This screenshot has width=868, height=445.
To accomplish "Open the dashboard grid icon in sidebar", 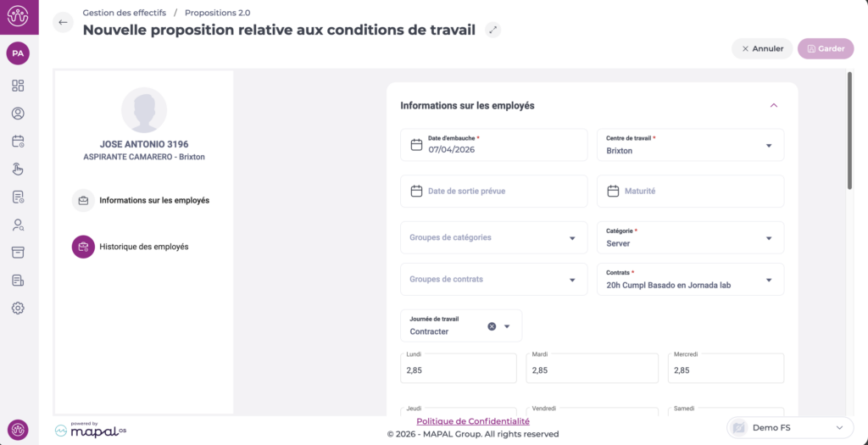I will (x=18, y=86).
